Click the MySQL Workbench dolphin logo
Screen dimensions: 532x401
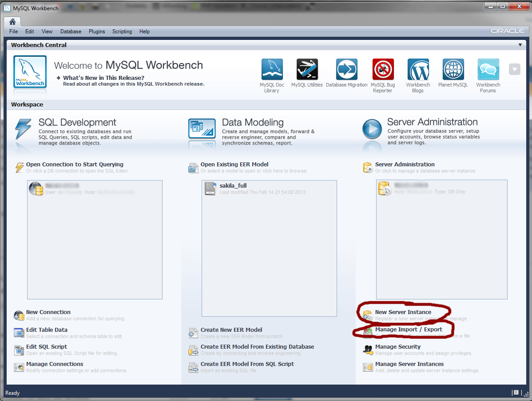[29, 72]
